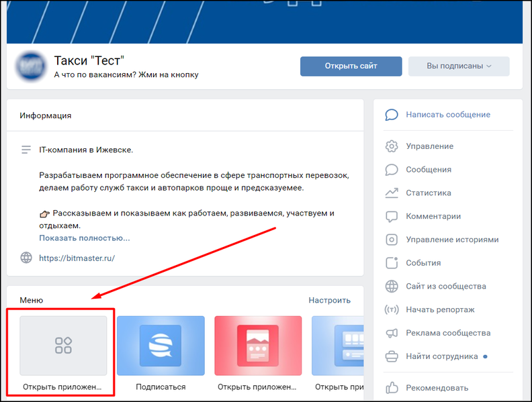Click the globe icon for Сайт из сообщества
This screenshot has width=532, height=402.
click(x=392, y=286)
